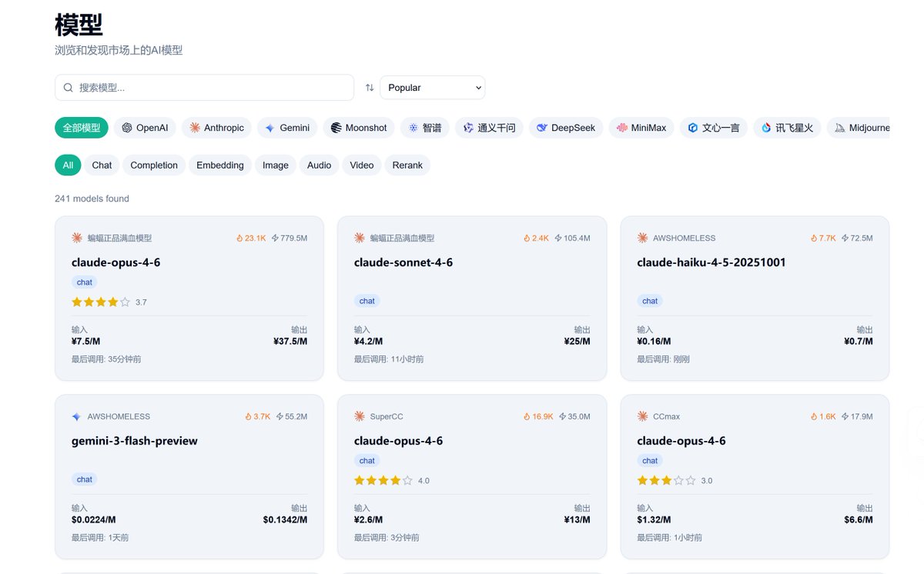Image resolution: width=924 pixels, height=574 pixels.
Task: Click the 3.0 star rating stars
Action: [667, 481]
